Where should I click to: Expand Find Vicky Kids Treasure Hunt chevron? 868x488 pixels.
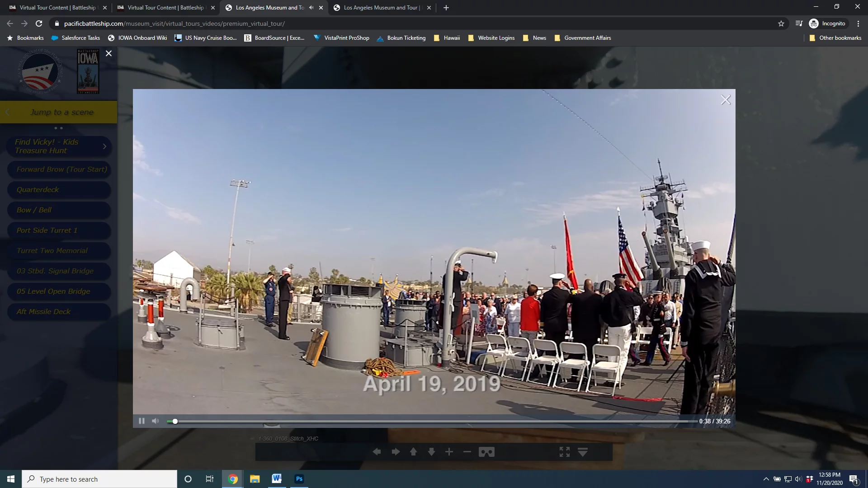(x=104, y=146)
